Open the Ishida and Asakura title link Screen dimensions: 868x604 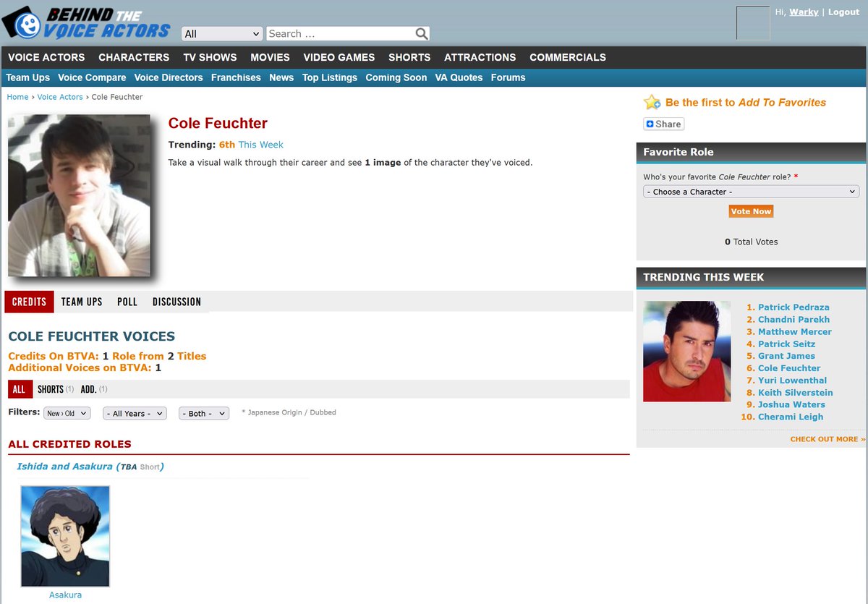pos(90,467)
